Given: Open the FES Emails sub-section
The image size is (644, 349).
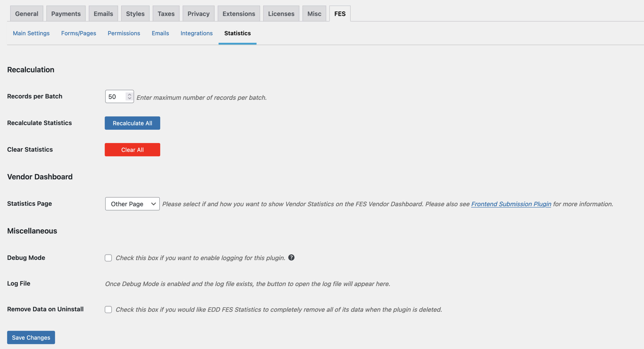Looking at the screenshot, I should tap(160, 33).
